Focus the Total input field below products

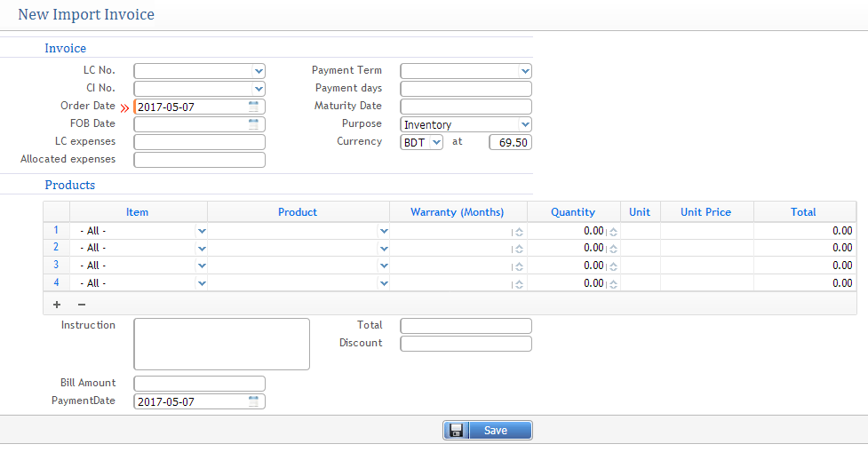click(x=466, y=326)
